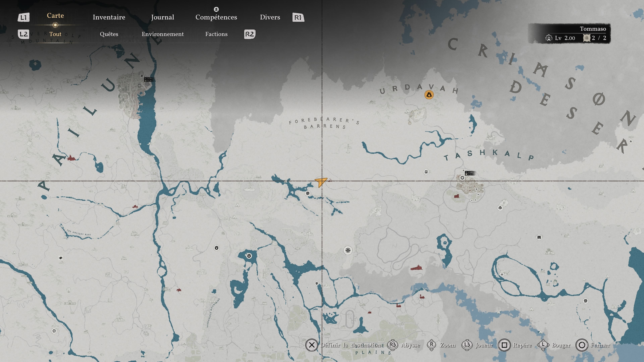This screenshot has width=644, height=362.
Task: Click the castle gate marker on the map
Action: click(539, 237)
